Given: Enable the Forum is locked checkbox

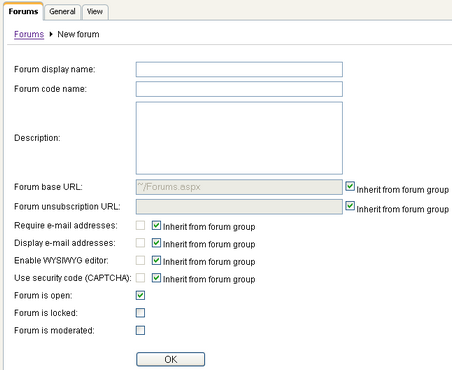Looking at the screenshot, I should point(140,313).
